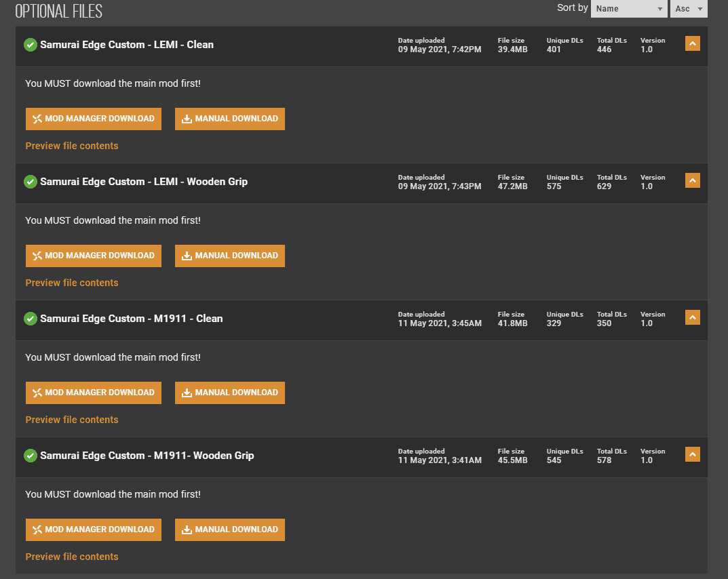The image size is (728, 579).
Task: Click unique downloads count '545'
Action: (554, 460)
